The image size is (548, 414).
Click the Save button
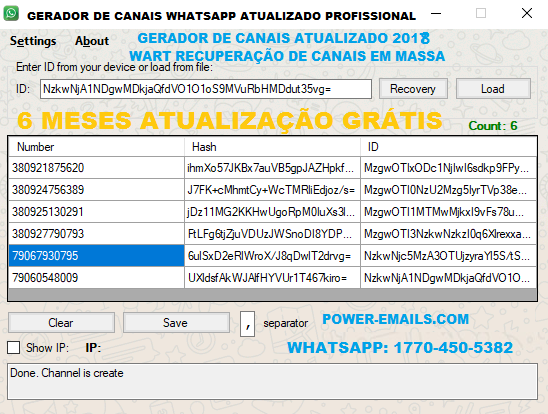coord(176,322)
